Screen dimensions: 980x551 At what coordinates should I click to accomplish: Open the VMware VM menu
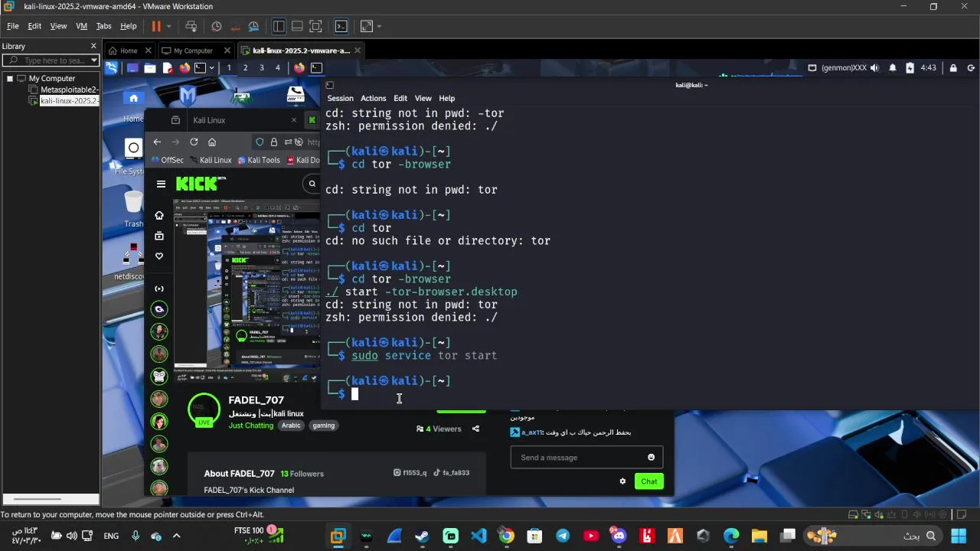pyautogui.click(x=81, y=26)
